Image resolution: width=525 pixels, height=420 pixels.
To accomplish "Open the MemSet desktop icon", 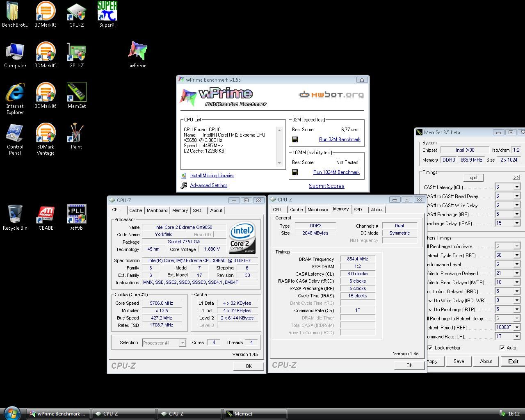I will [x=76, y=92].
